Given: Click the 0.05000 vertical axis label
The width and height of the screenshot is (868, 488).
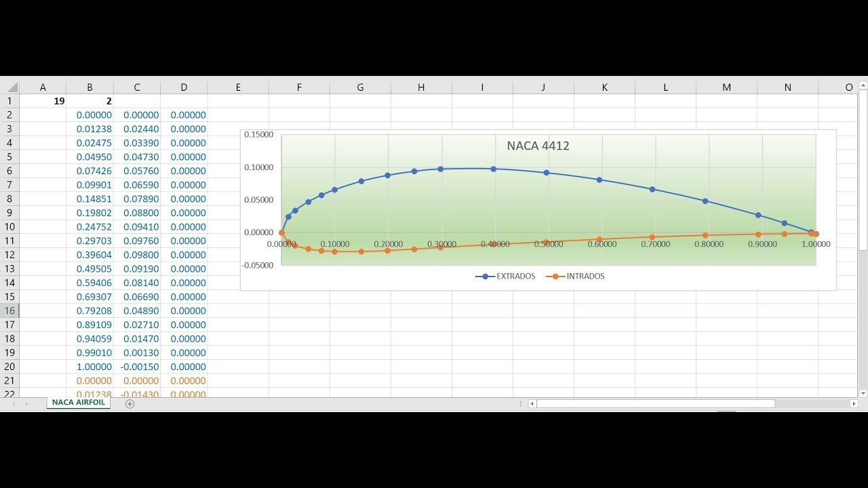Looking at the screenshot, I should [x=259, y=200].
